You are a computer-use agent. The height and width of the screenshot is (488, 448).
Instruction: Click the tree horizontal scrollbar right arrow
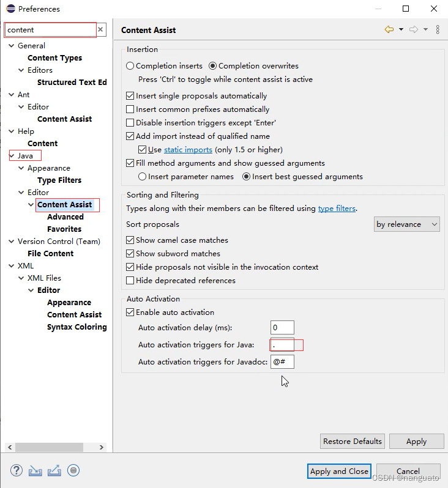101,447
